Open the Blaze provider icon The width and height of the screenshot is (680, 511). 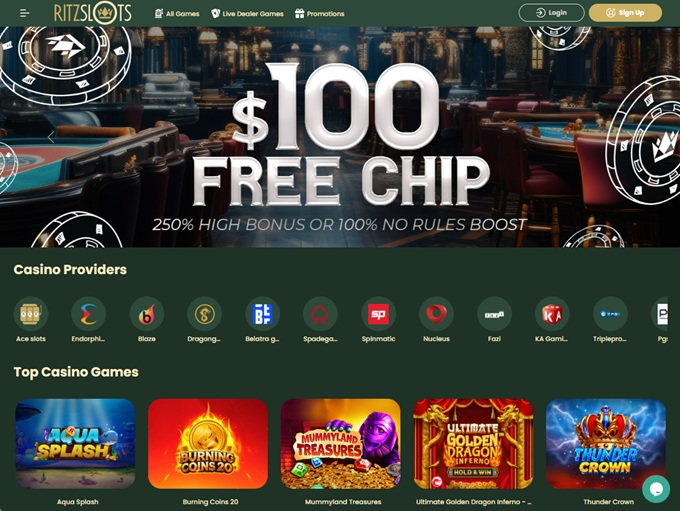pos(147,314)
